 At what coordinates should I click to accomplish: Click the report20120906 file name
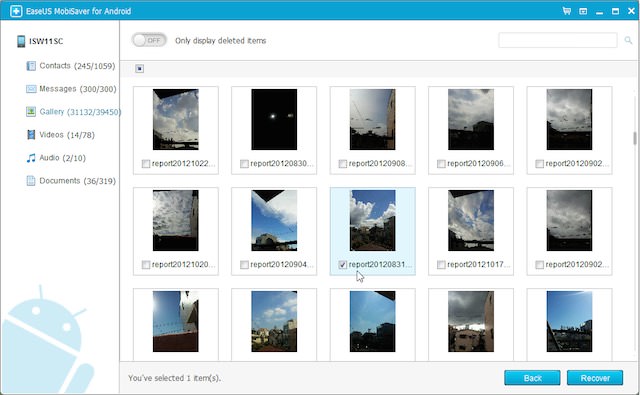[479, 164]
